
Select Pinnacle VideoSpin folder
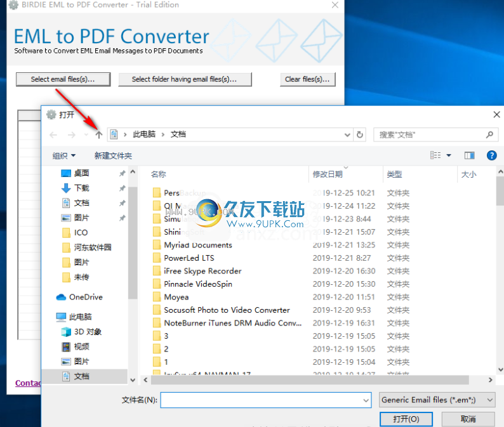pyautogui.click(x=198, y=284)
